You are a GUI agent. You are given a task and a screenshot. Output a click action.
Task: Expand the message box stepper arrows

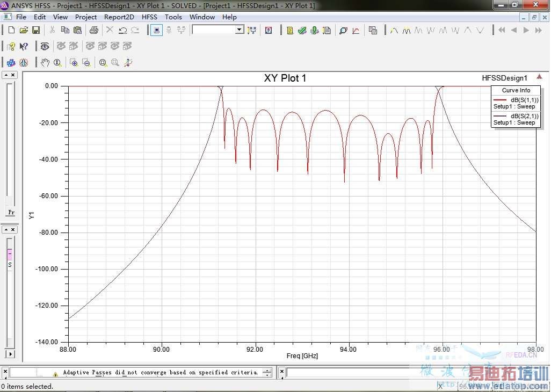pos(267,372)
